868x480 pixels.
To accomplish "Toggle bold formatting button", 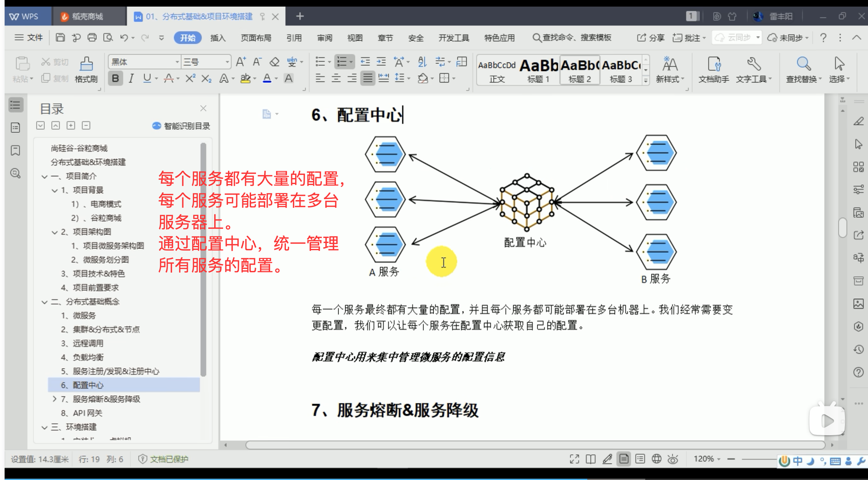I will pyautogui.click(x=115, y=79).
